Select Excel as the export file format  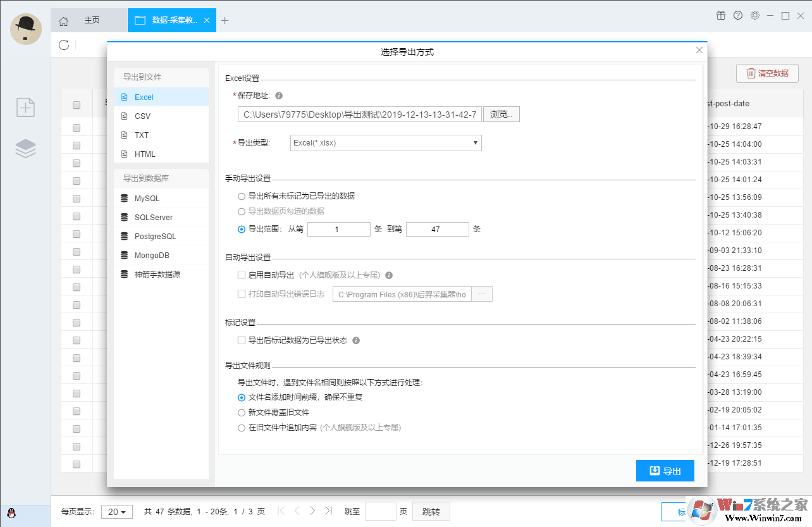coord(144,97)
